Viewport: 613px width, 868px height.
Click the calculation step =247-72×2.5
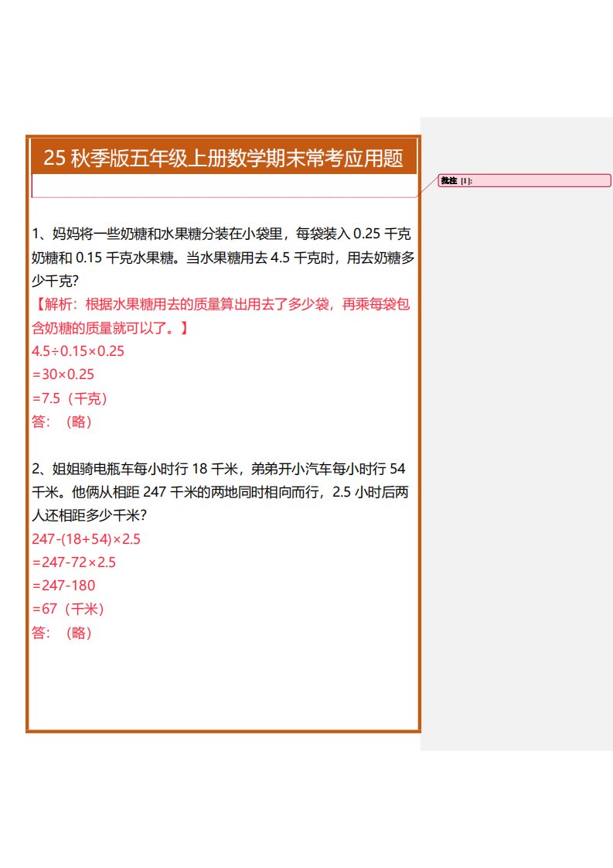[x=74, y=562]
